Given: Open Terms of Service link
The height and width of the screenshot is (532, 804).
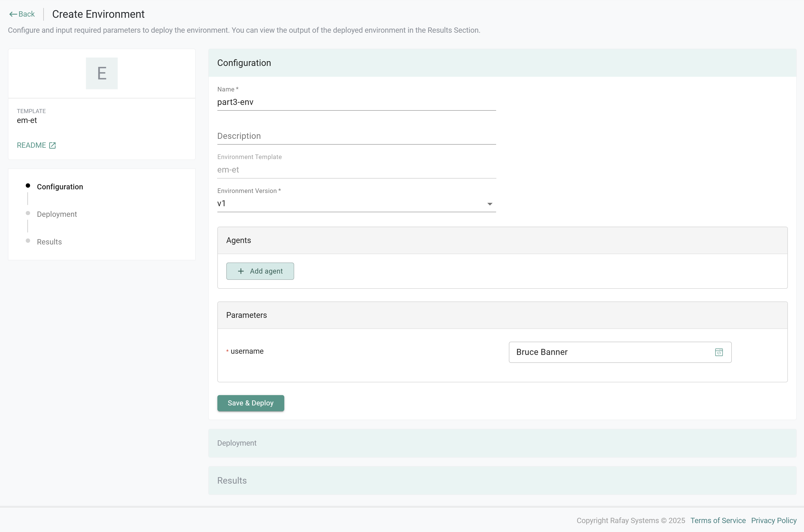Looking at the screenshot, I should [x=718, y=520].
